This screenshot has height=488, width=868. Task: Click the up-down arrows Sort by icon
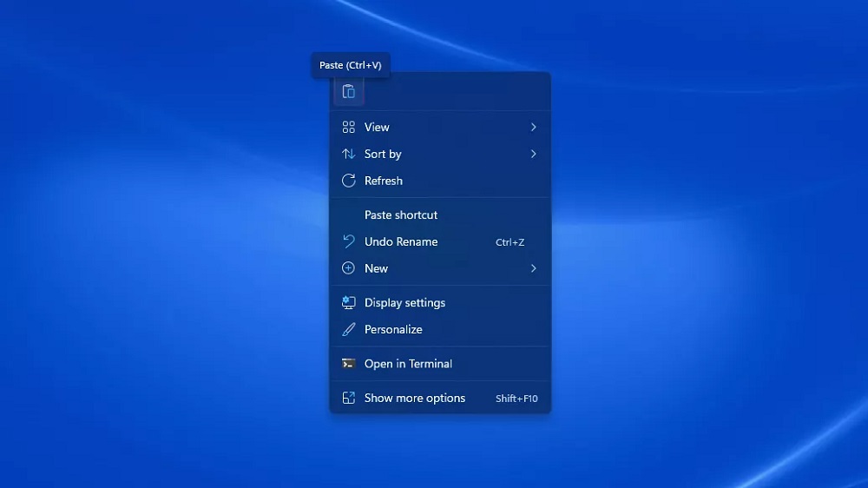pyautogui.click(x=348, y=155)
